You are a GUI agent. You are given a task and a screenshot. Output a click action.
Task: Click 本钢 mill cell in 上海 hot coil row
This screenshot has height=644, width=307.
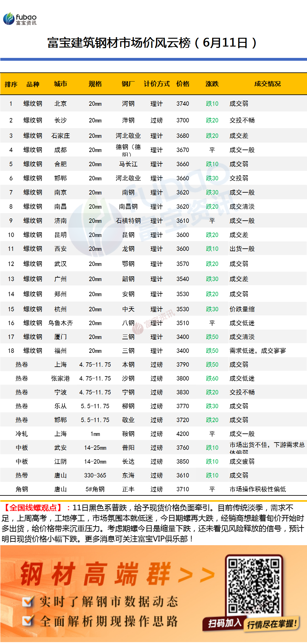(x=128, y=364)
